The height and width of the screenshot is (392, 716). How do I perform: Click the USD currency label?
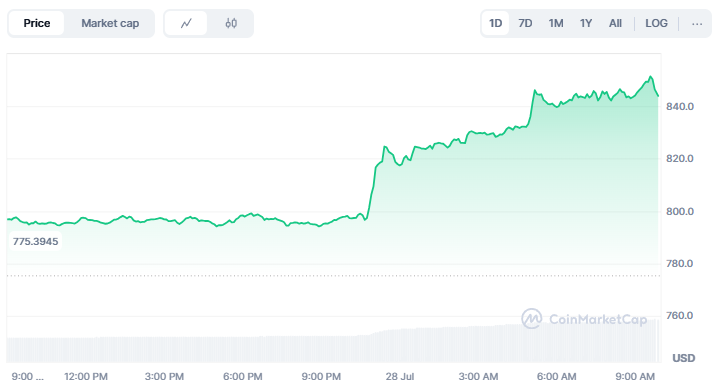pos(684,358)
